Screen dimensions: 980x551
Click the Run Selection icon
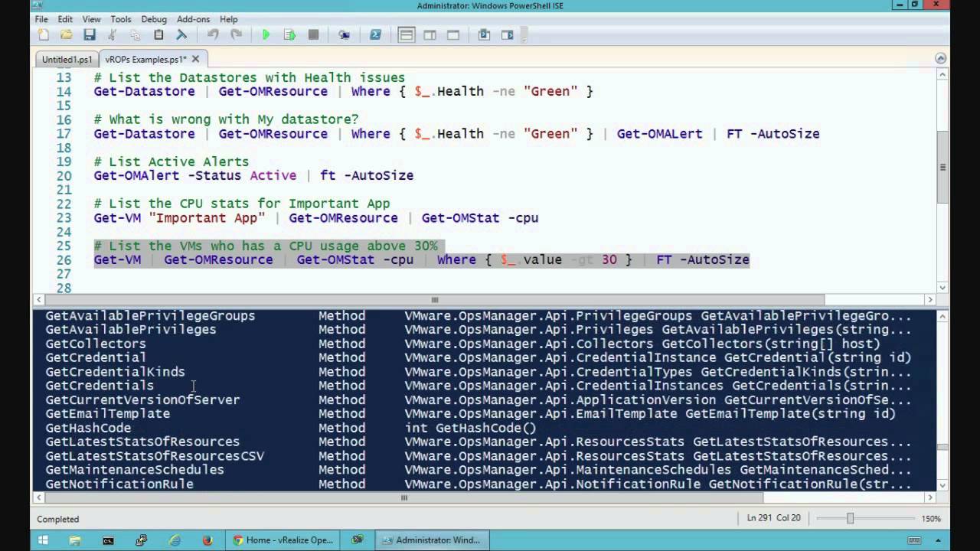coord(289,34)
